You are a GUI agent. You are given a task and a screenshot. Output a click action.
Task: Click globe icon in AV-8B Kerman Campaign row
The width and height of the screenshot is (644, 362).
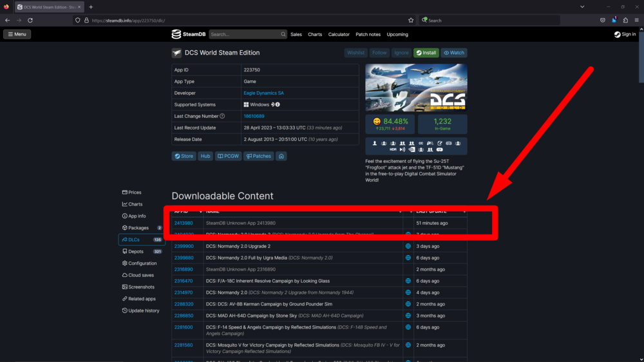coord(408,304)
